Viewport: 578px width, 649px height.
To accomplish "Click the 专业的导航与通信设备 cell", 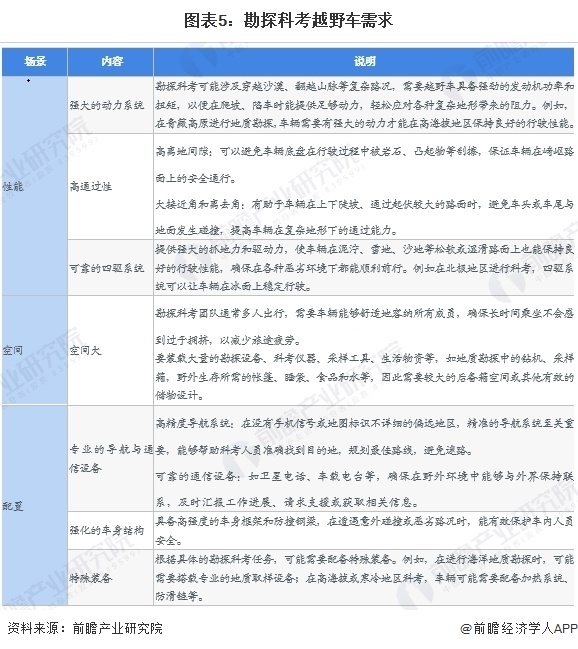I will tap(111, 459).
